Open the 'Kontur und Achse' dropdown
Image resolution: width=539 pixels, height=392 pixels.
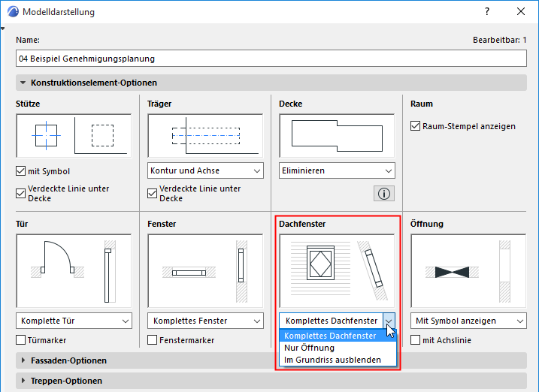pyautogui.click(x=205, y=170)
